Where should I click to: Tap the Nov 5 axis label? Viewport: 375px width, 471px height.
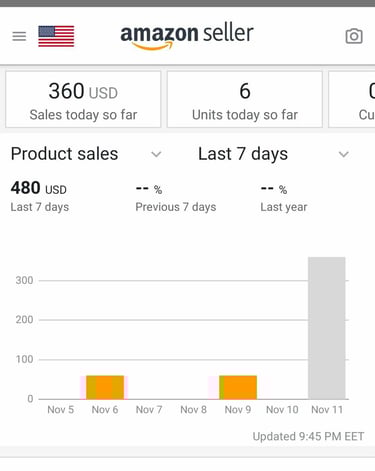pos(61,410)
